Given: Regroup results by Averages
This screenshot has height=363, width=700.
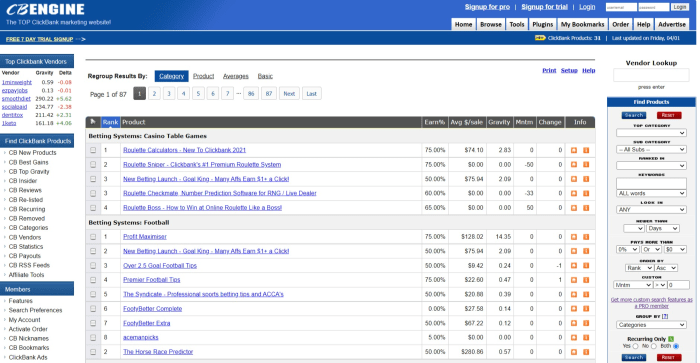Looking at the screenshot, I should click(236, 76).
